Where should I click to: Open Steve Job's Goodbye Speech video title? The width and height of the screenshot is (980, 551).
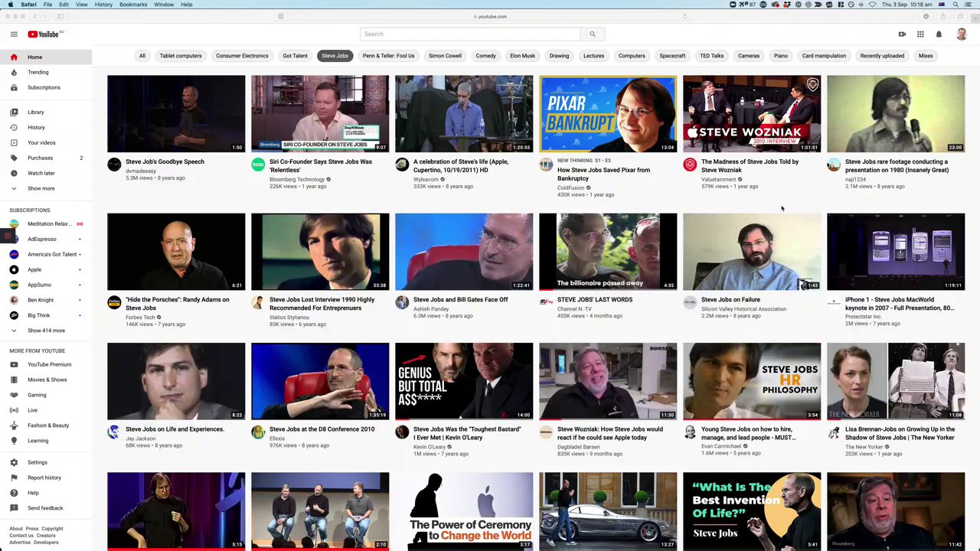click(x=165, y=161)
